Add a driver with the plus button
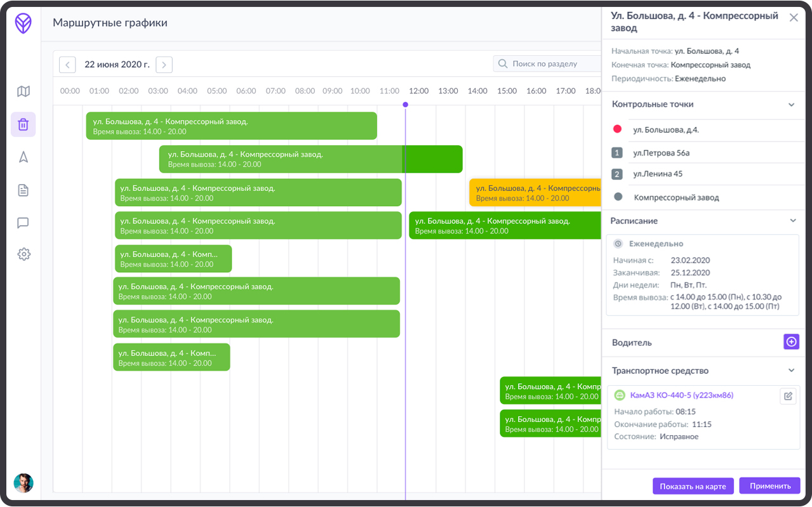The width and height of the screenshot is (812, 507). click(x=791, y=342)
